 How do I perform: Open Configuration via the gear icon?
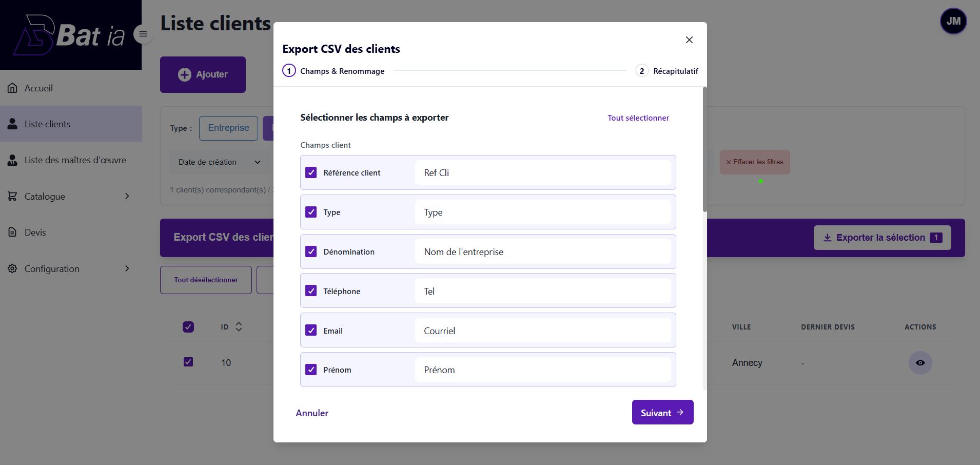click(12, 268)
